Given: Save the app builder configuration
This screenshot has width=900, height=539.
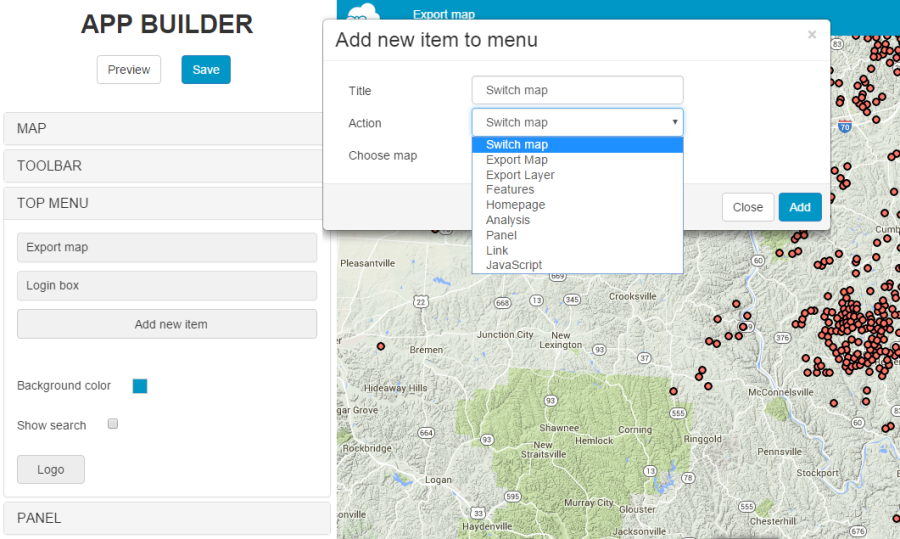Looking at the screenshot, I should [x=206, y=69].
